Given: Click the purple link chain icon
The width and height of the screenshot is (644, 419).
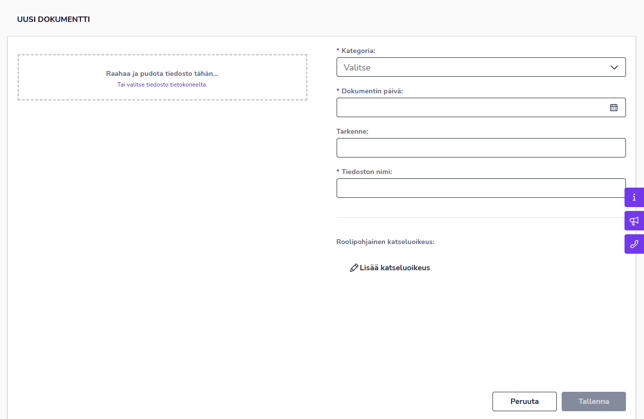Looking at the screenshot, I should (634, 244).
